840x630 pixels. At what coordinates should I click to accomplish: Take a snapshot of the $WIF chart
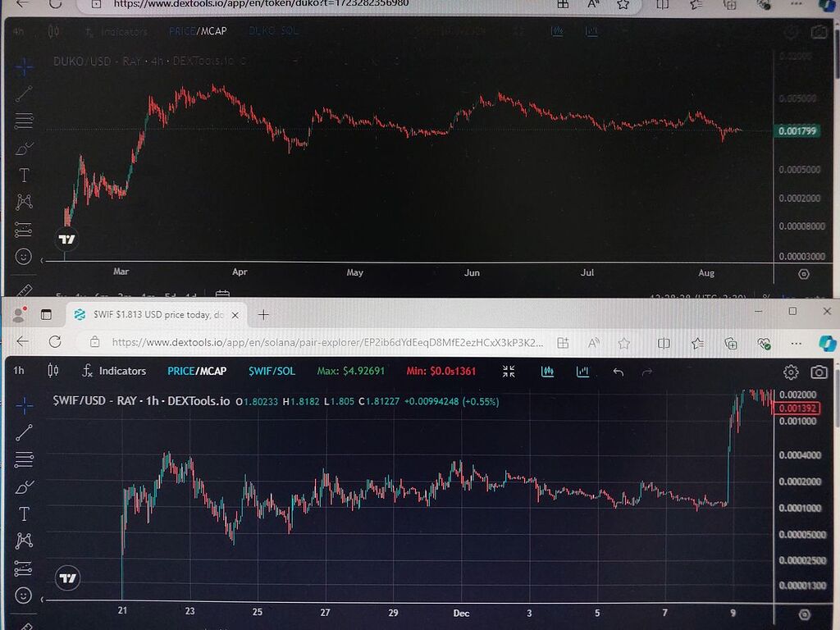tap(819, 372)
